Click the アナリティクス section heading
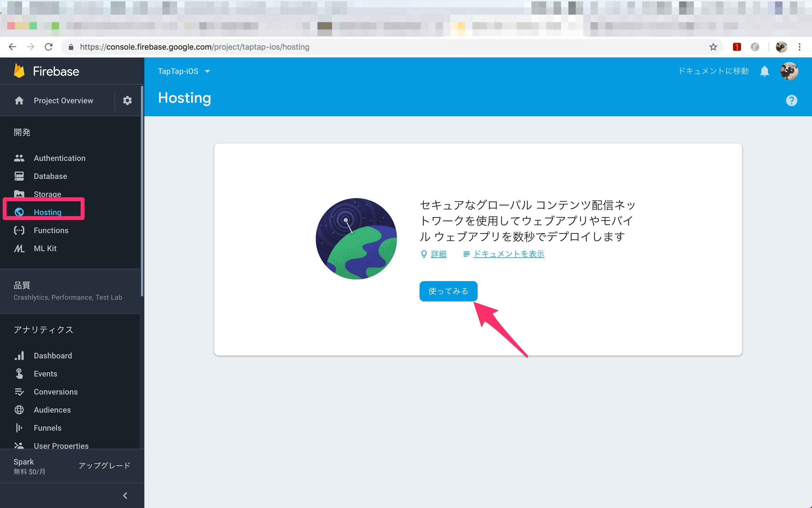 [x=43, y=330]
